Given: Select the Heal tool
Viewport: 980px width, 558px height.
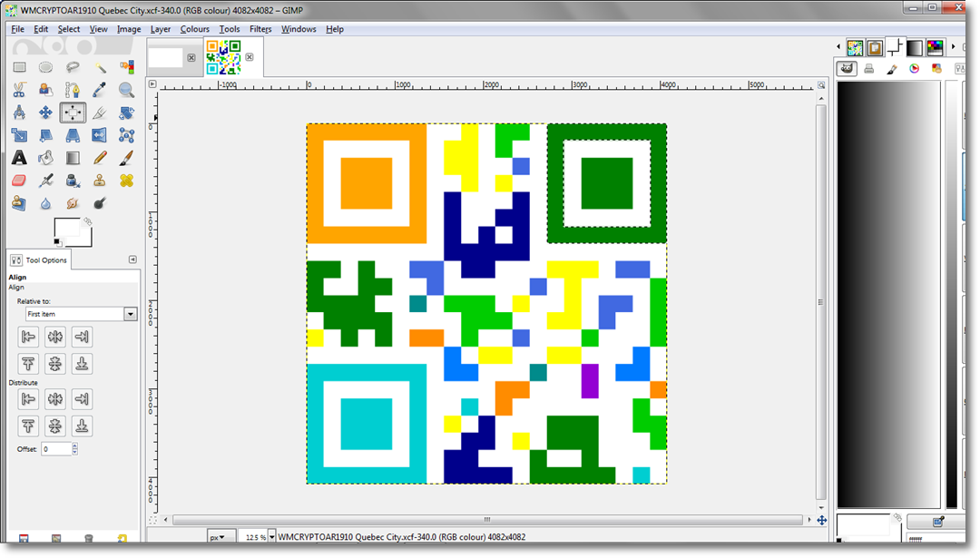Looking at the screenshot, I should click(x=126, y=181).
